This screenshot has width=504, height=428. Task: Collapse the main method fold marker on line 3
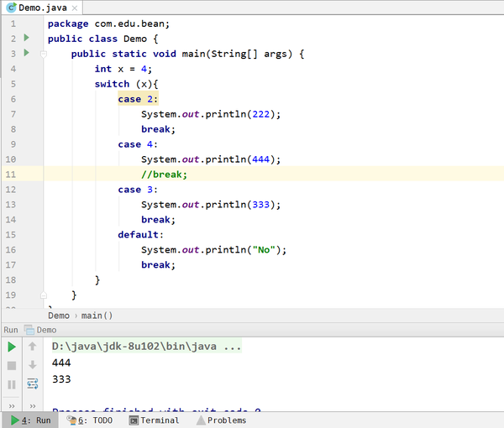click(44, 54)
